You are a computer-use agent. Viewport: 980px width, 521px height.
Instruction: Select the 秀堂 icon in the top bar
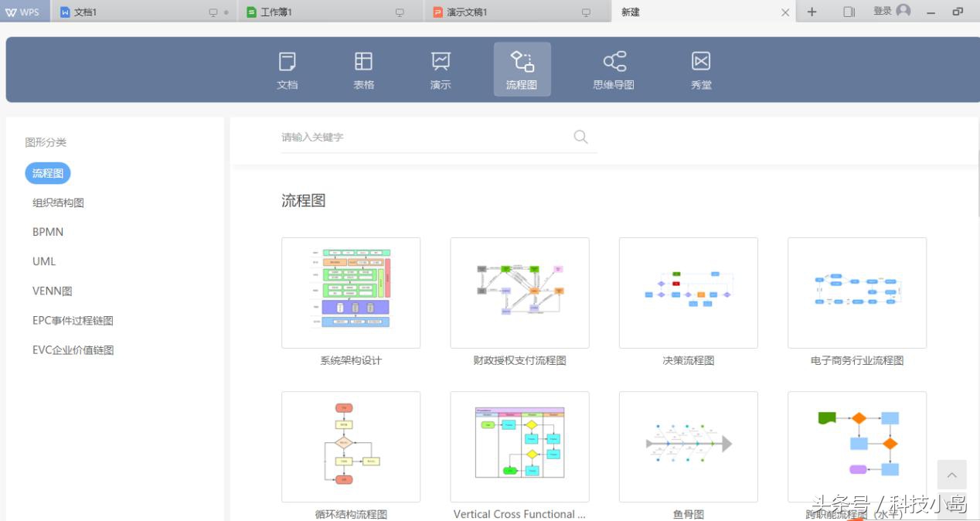point(700,69)
